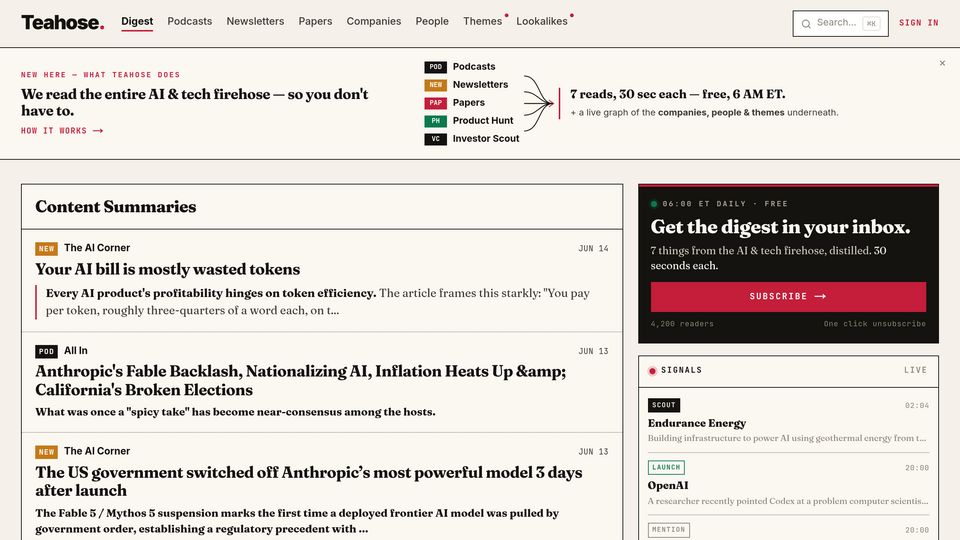This screenshot has height=540, width=960.
Task: Open the Anthropic's Fable Backlash podcast summary
Action: click(x=301, y=380)
